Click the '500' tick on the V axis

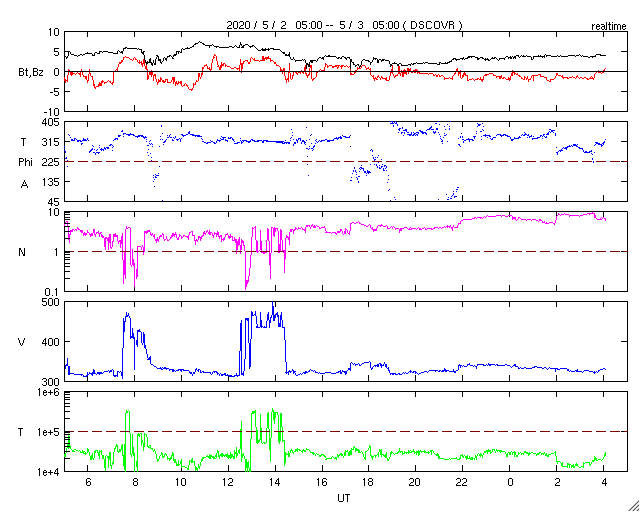pos(51,302)
